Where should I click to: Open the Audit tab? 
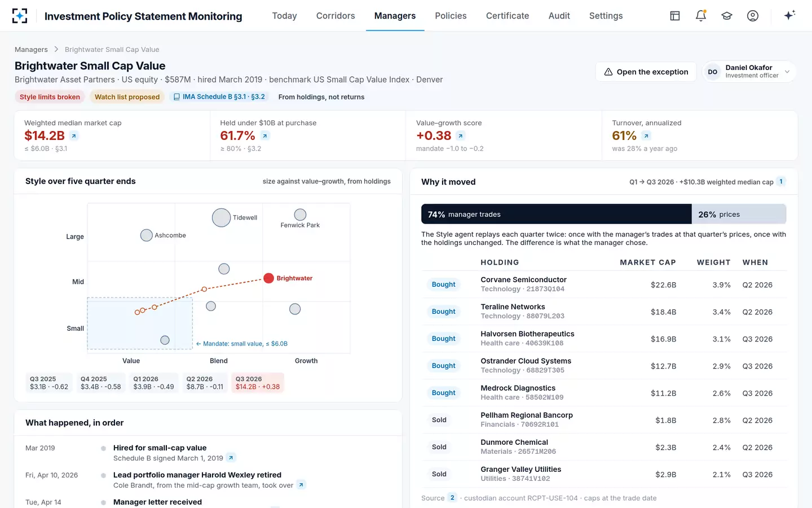[559, 16]
